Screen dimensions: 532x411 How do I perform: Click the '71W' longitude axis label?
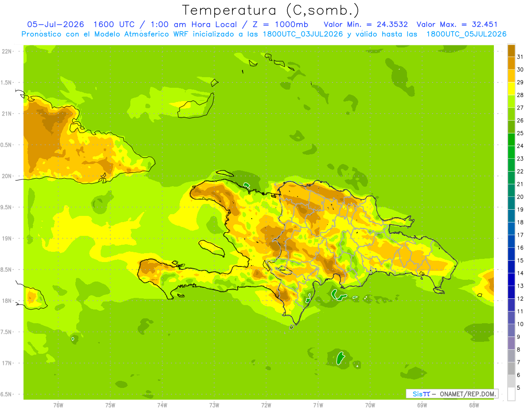tap(318, 405)
